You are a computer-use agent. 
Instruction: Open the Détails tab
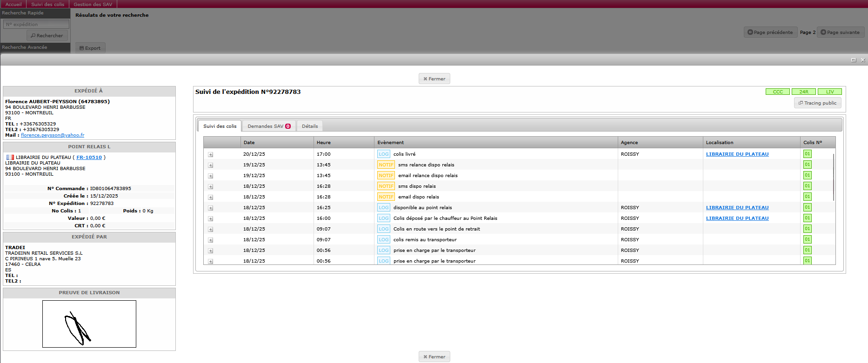coord(310,126)
